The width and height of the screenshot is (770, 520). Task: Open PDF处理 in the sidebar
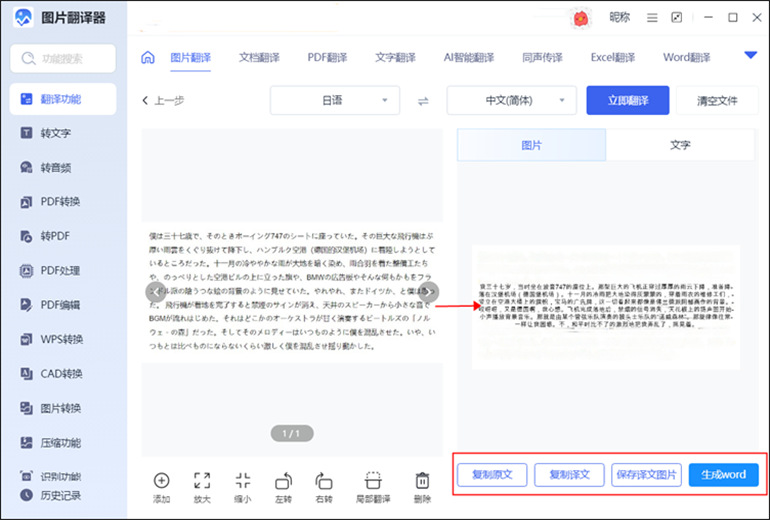click(x=50, y=271)
